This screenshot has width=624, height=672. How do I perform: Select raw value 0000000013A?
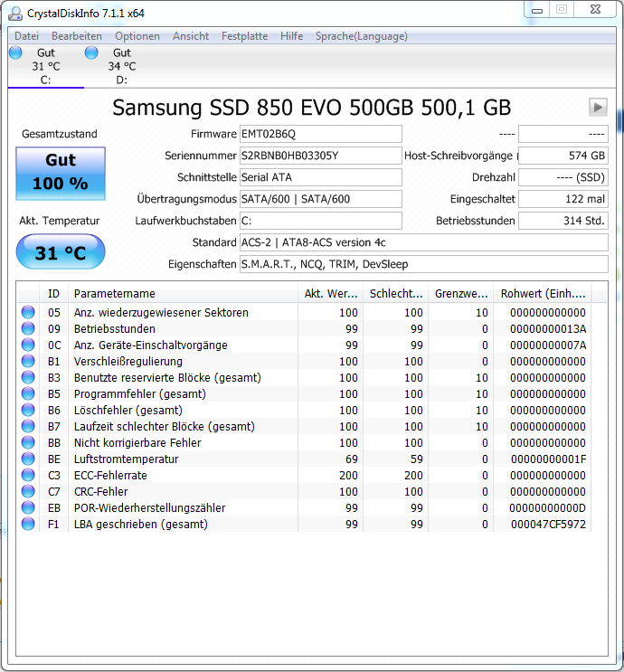coord(548,328)
